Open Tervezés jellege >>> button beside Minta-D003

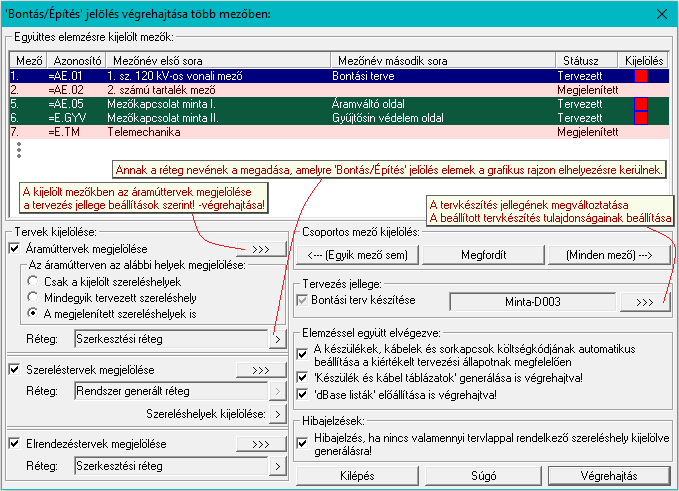(x=645, y=302)
